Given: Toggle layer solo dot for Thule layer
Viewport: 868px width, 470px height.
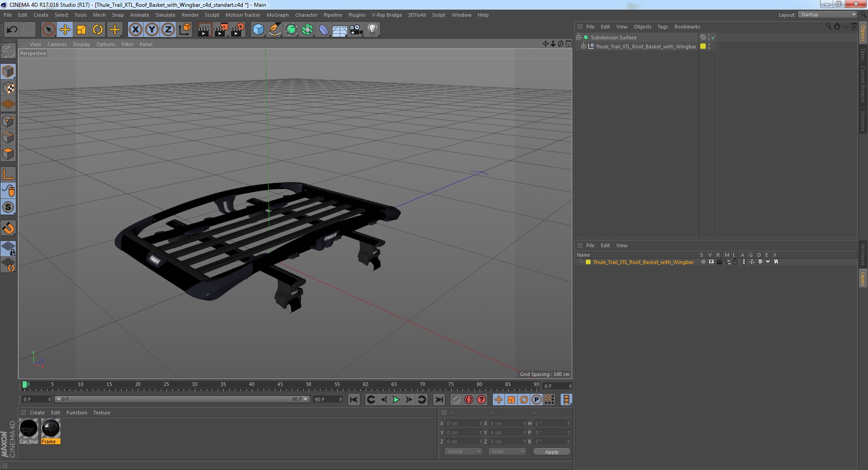Looking at the screenshot, I should (x=703, y=262).
